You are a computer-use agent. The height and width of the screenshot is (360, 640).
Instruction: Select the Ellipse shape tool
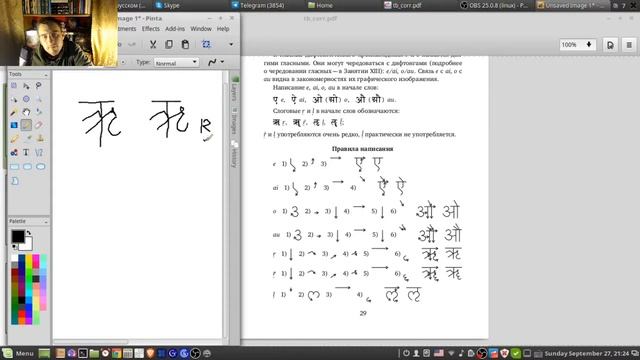[x=40, y=167]
